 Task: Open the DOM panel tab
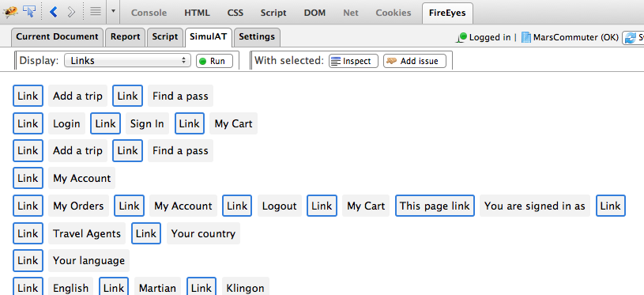point(314,13)
